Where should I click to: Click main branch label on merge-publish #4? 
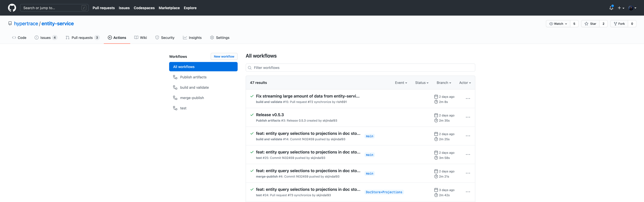369,174
